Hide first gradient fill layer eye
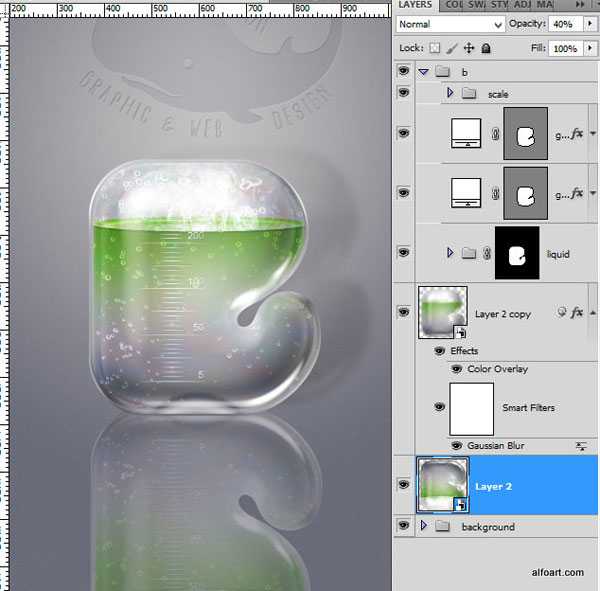This screenshot has height=591, width=600. (403, 133)
